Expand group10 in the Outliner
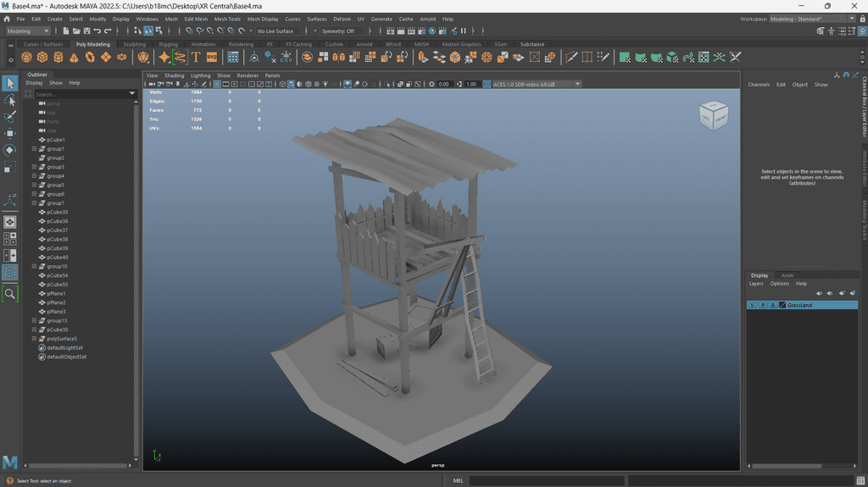Screen dimensions: 868x487 point(34,267)
